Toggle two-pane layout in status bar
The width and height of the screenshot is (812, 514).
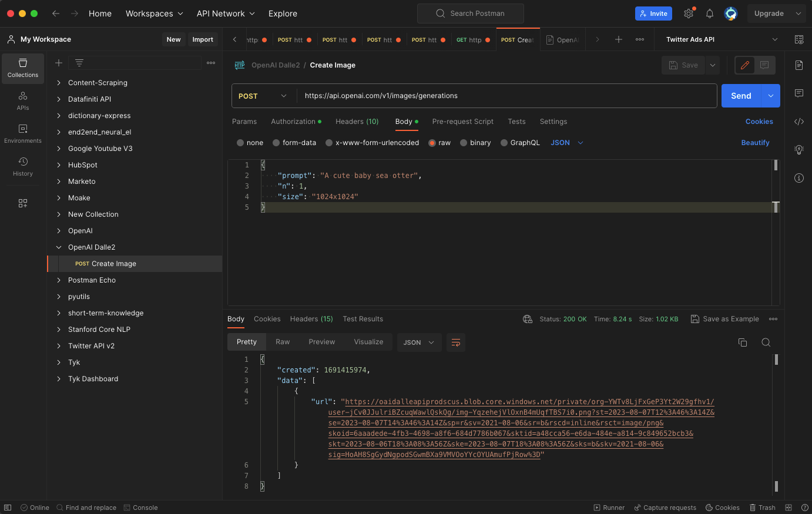tap(788, 508)
